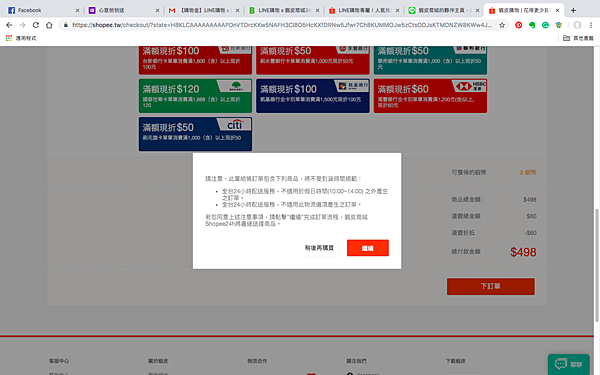600x375 pixels.
Task: Click the red Pinterest extension icon
Action: (x=518, y=25)
